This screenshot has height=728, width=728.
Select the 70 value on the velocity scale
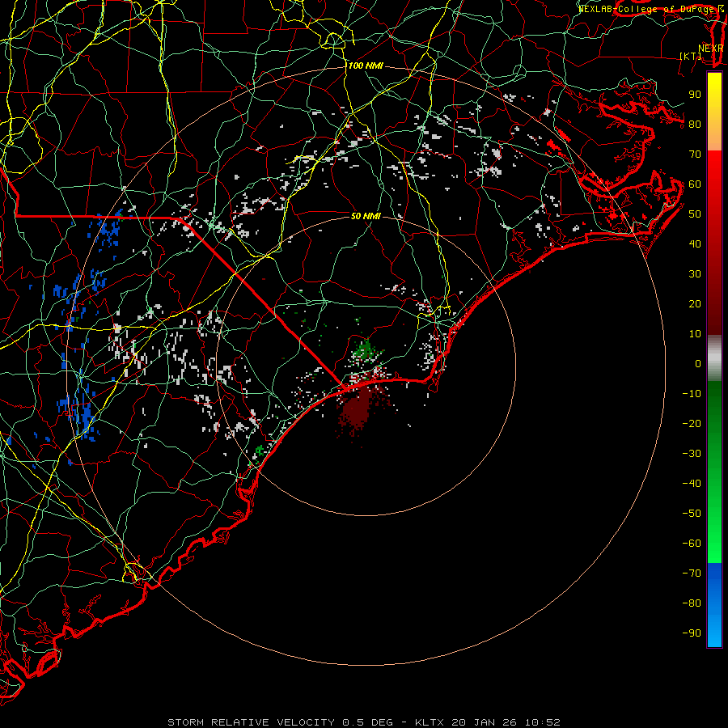pos(695,154)
